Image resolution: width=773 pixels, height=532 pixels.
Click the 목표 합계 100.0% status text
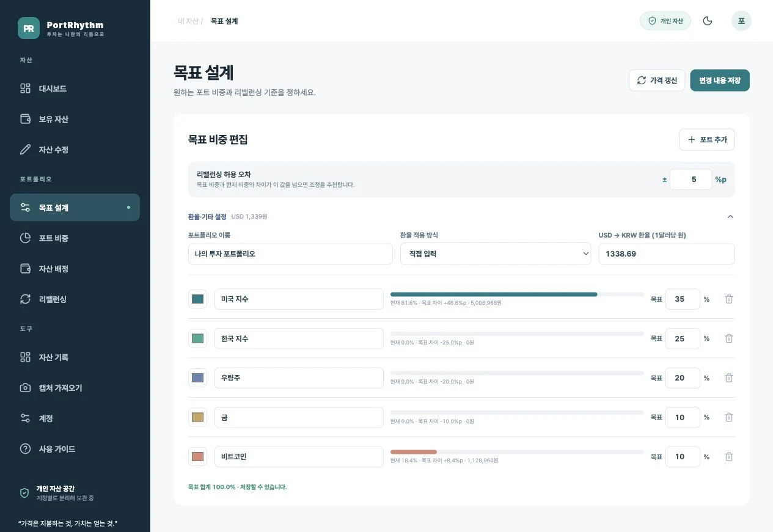click(x=237, y=487)
